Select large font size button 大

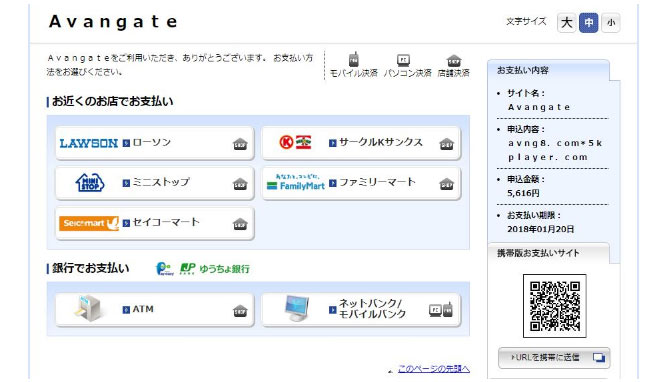tap(567, 23)
